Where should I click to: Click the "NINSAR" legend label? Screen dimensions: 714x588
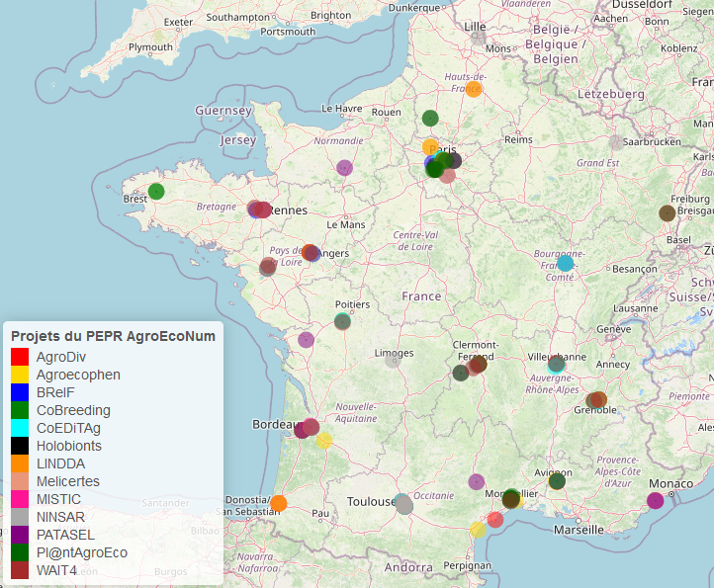[60, 517]
